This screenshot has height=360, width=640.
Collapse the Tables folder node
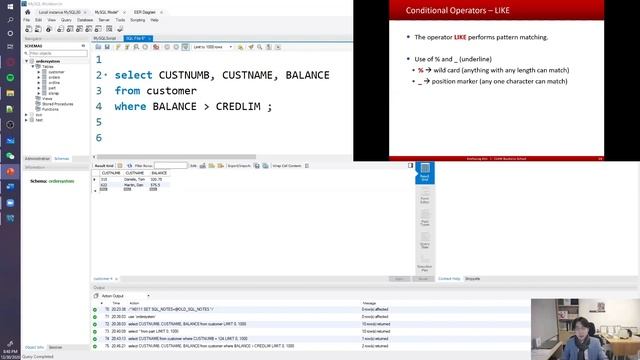[x=33, y=67]
